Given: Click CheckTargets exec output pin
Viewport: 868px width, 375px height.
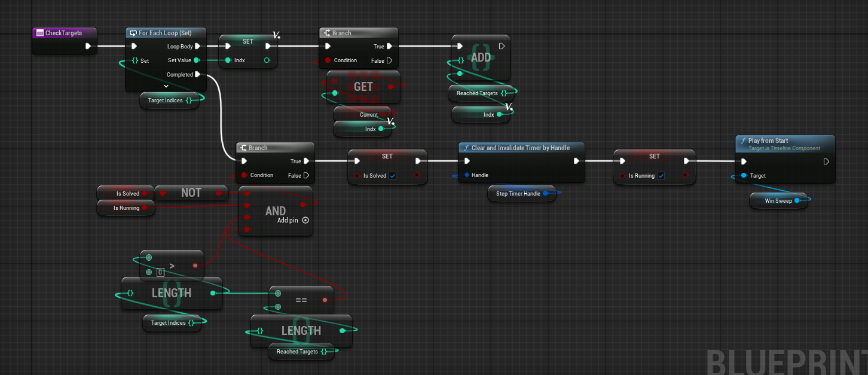Looking at the screenshot, I should pos(88,46).
